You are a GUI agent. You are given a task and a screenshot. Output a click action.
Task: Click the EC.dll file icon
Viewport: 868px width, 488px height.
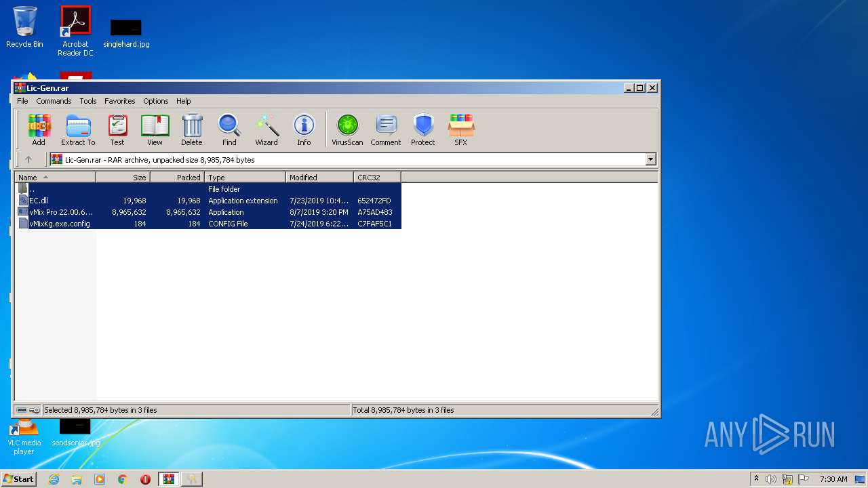(23, 201)
